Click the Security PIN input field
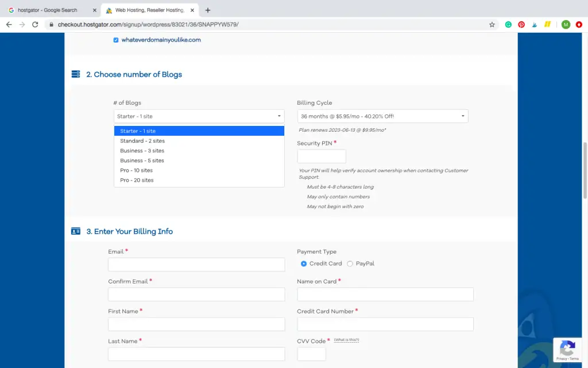Screen dimensions: 588x368 pyautogui.click(x=322, y=156)
